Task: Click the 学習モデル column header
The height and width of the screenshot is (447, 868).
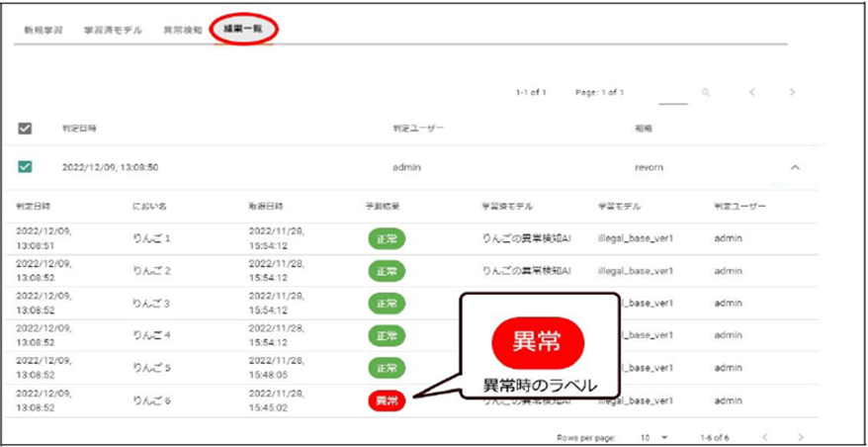Action: pos(619,207)
